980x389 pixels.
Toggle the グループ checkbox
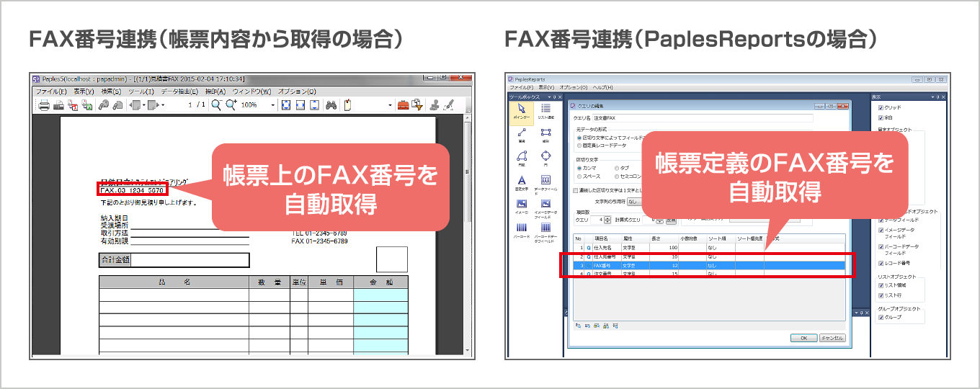tap(881, 318)
